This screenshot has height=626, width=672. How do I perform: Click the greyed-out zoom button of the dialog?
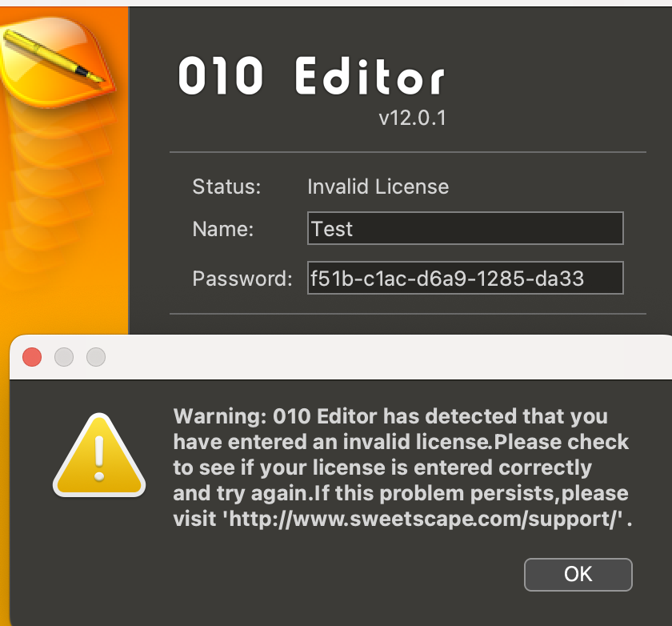click(96, 357)
